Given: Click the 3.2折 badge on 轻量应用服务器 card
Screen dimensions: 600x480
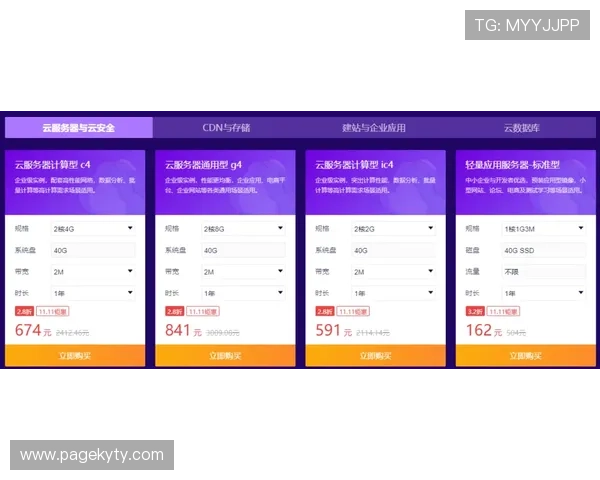Looking at the screenshot, I should [475, 312].
